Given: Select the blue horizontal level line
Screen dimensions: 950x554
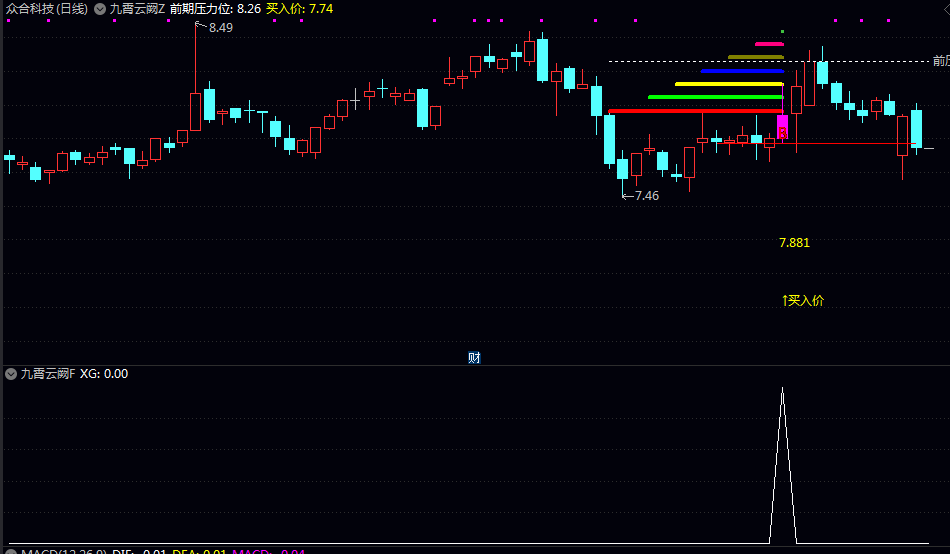Looking at the screenshot, I should (742, 71).
